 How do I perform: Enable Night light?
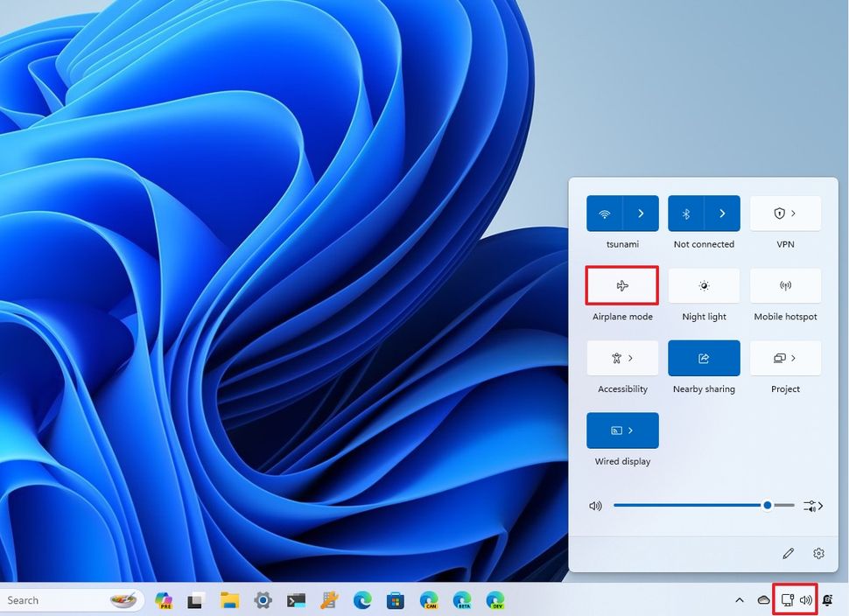704,285
